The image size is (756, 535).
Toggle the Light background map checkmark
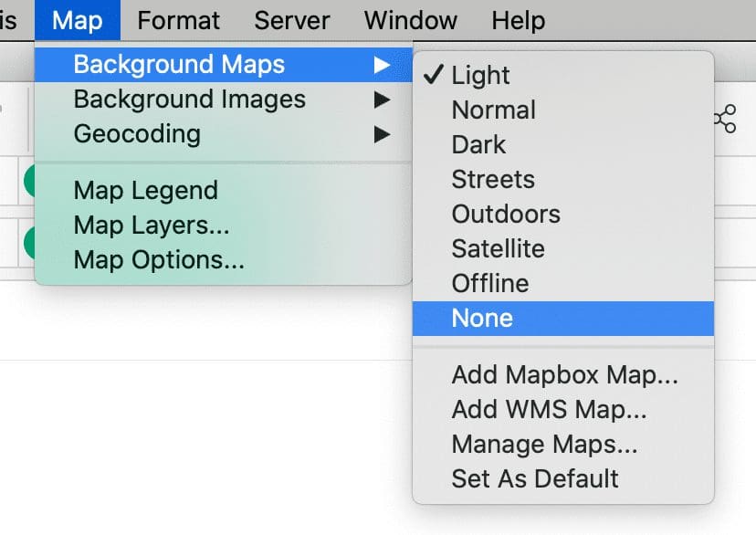479,76
